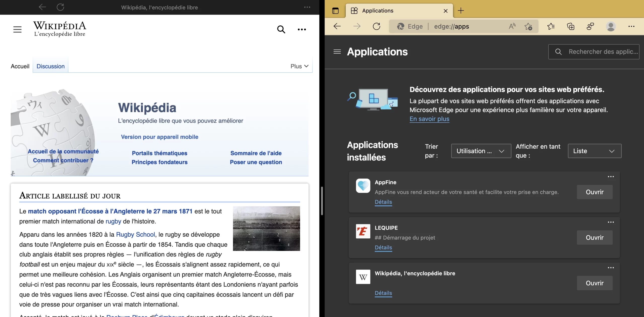This screenshot has width=644, height=317.
Task: Open more options for Wikipédia app entry
Action: [x=611, y=268]
